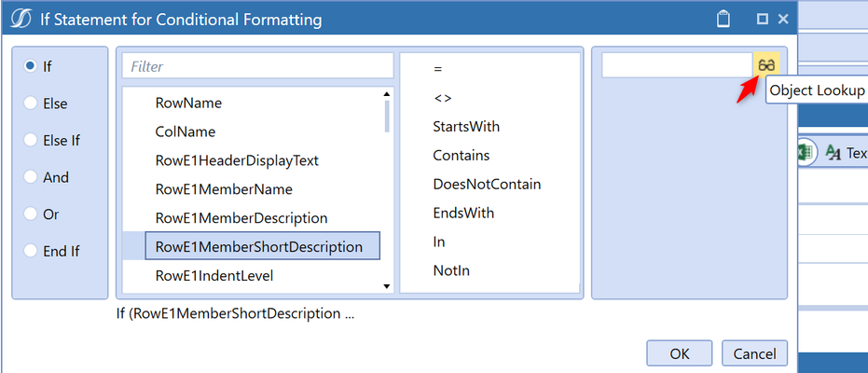Click the Text formatting icon with letter A
Image resolution: width=868 pixels, height=373 pixels.
pos(834,152)
